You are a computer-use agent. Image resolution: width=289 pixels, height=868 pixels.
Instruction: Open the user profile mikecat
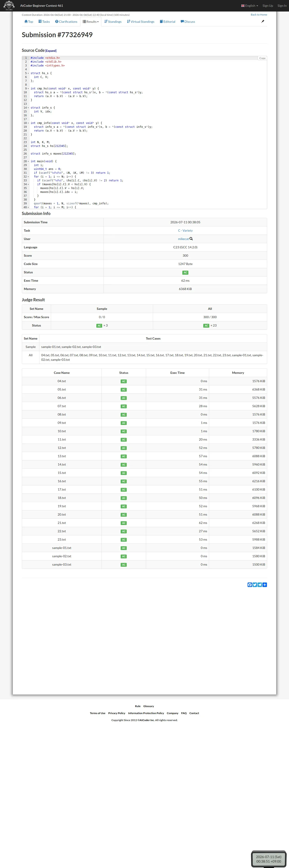(x=183, y=239)
